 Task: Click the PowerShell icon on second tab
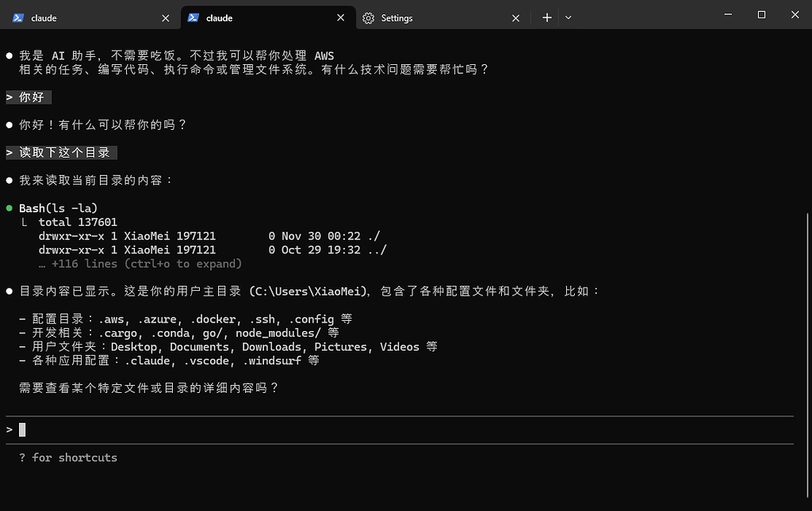[193, 17]
